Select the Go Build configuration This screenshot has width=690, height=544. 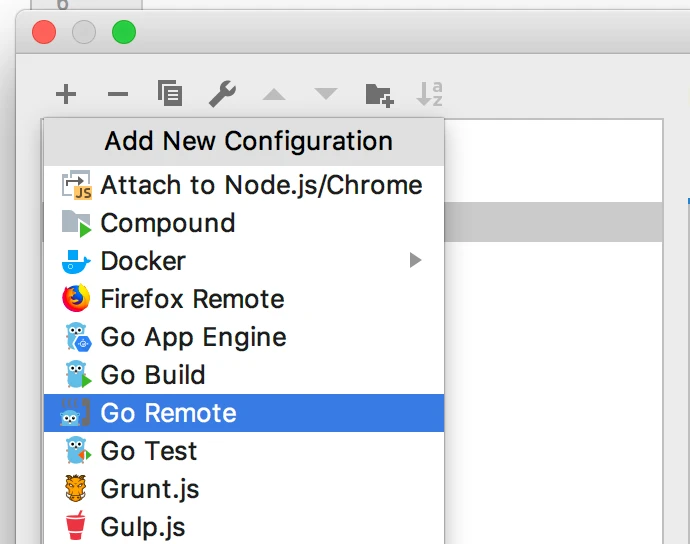244,375
